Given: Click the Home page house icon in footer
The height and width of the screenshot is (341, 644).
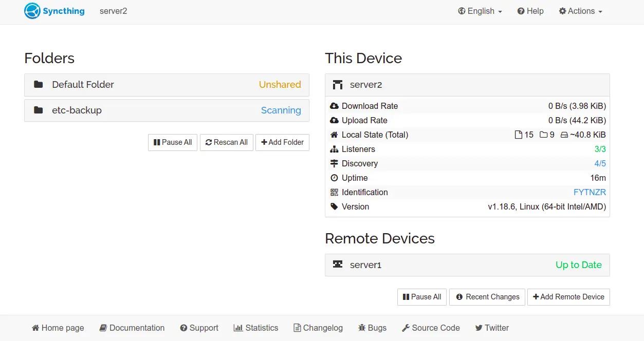Looking at the screenshot, I should pos(35,328).
